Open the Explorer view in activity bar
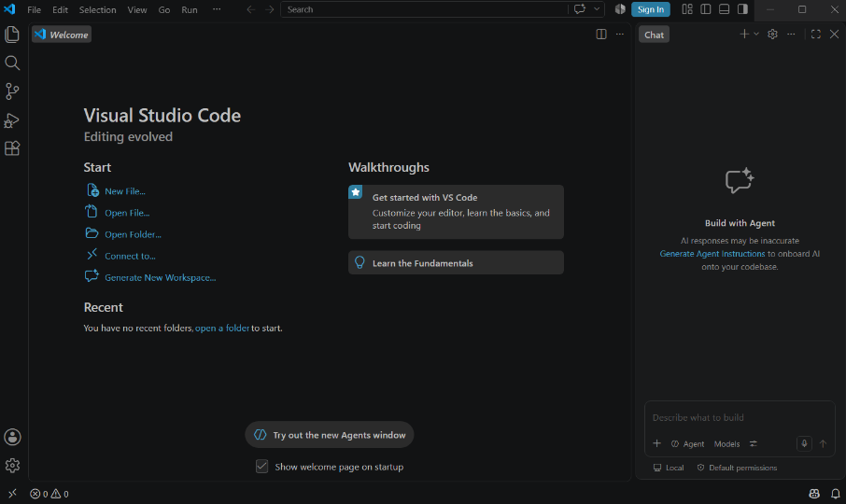The height and width of the screenshot is (504, 846). 12,35
